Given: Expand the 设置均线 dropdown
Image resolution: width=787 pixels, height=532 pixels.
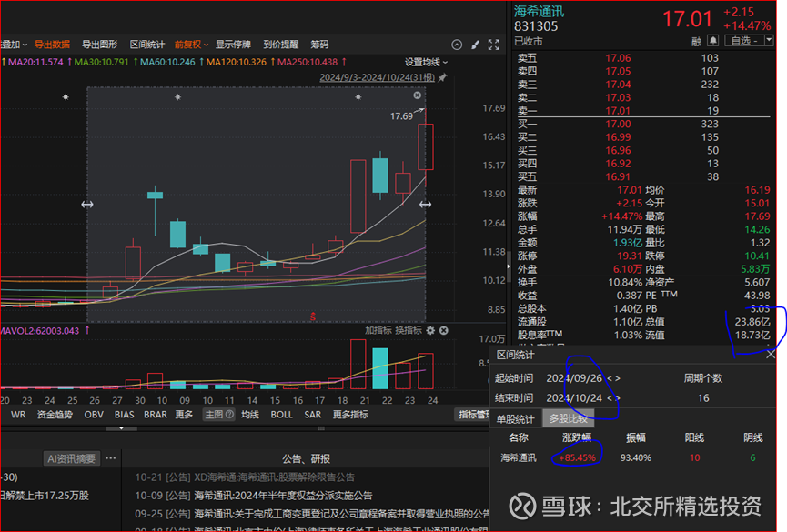Looking at the screenshot, I should (426, 62).
